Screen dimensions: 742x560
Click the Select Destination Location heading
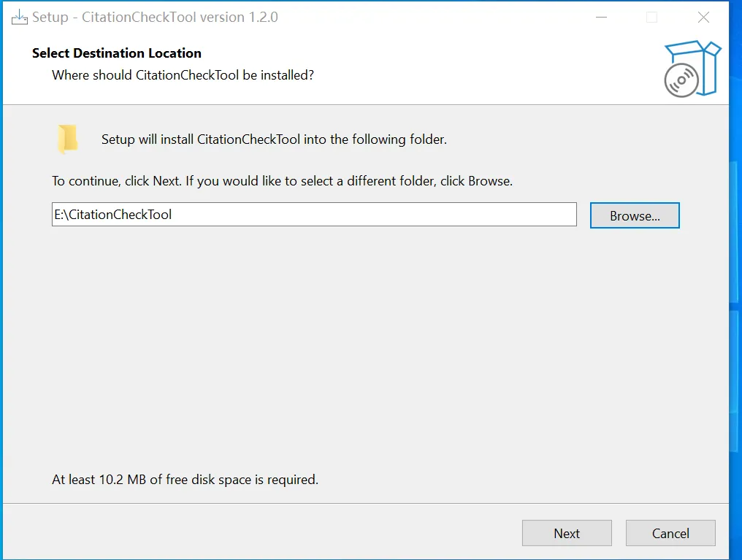[x=117, y=53]
